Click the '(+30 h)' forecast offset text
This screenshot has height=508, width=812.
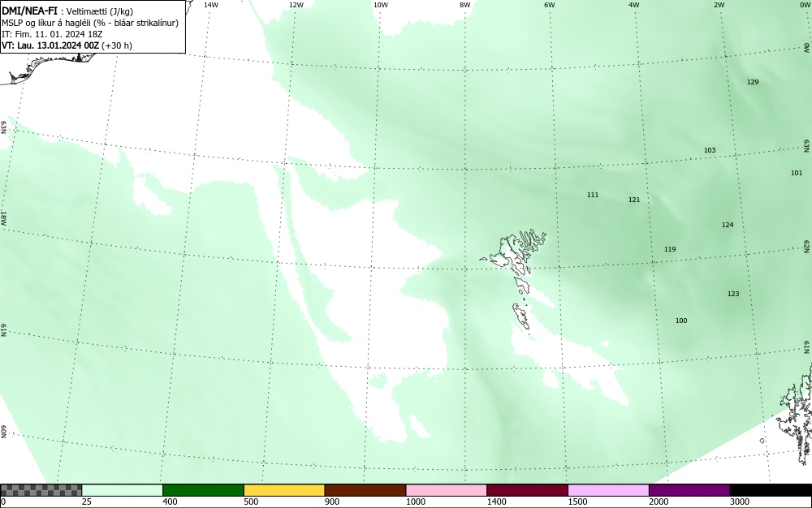pos(116,45)
